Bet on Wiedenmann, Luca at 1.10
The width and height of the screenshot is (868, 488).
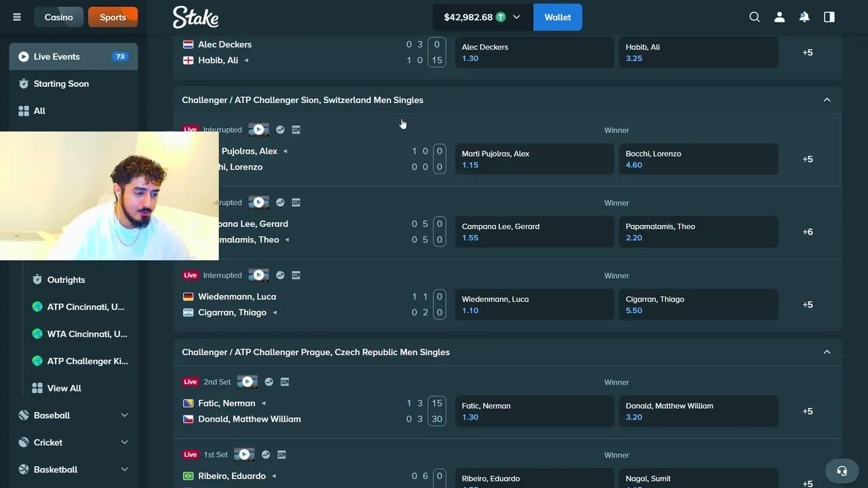pos(534,304)
